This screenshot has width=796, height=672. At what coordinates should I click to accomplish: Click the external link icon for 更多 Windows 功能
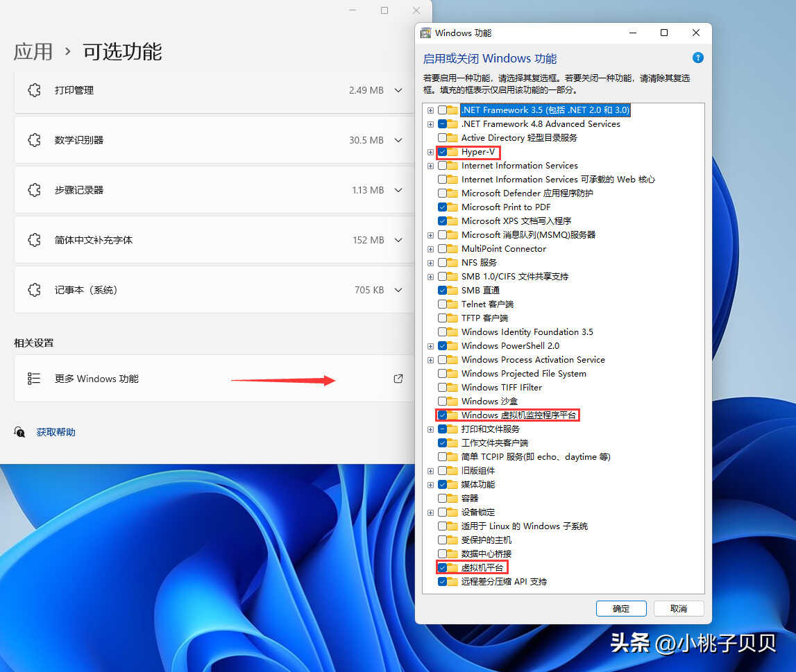pos(398,379)
